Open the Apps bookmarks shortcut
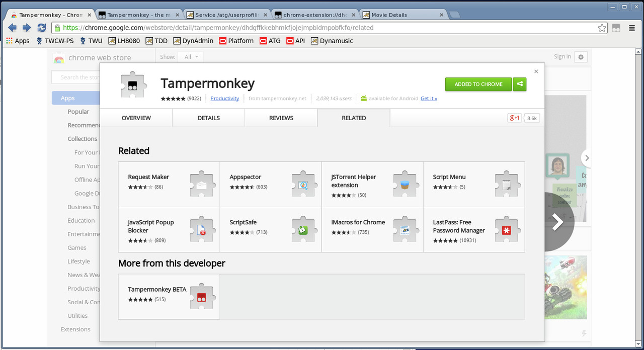This screenshot has height=350, width=644. [x=18, y=41]
